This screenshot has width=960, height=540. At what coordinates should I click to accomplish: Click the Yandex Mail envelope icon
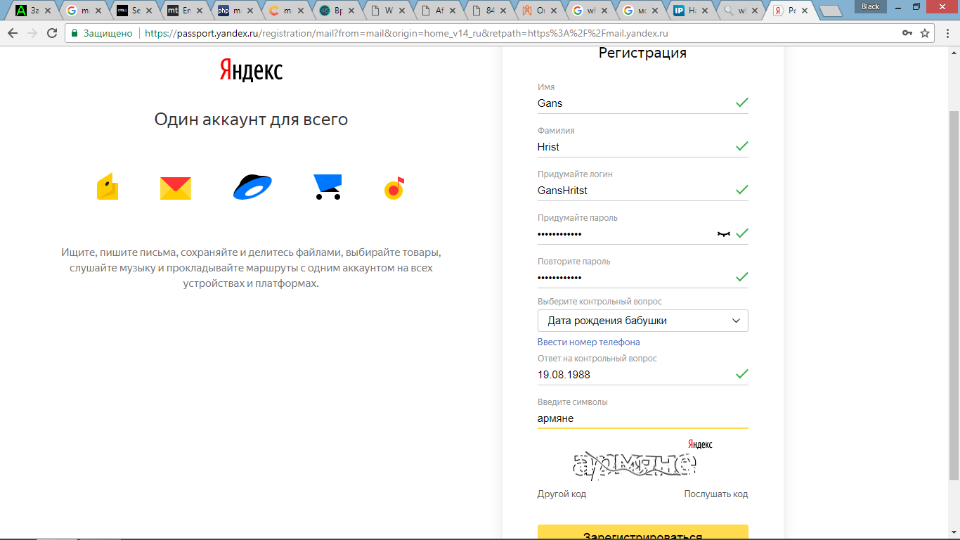coord(175,188)
